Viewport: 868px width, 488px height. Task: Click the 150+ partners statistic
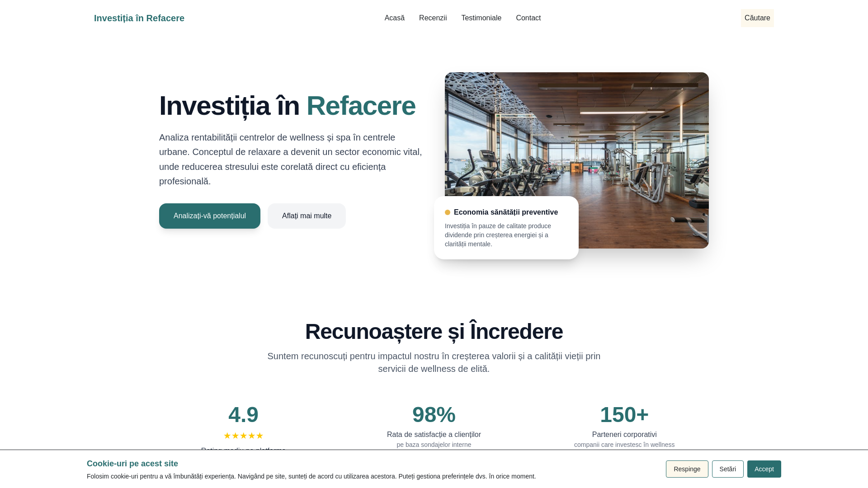tap(624, 415)
